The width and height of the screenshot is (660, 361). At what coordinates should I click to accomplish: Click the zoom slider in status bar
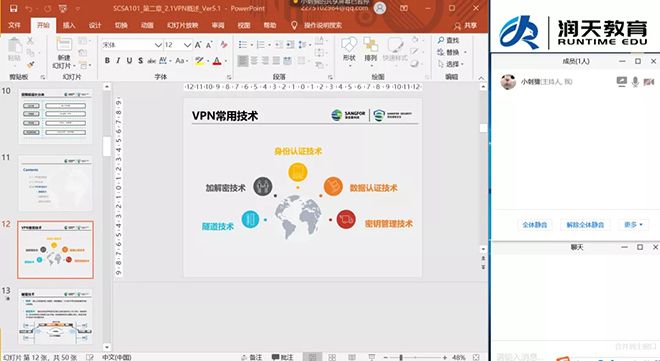coord(401,357)
